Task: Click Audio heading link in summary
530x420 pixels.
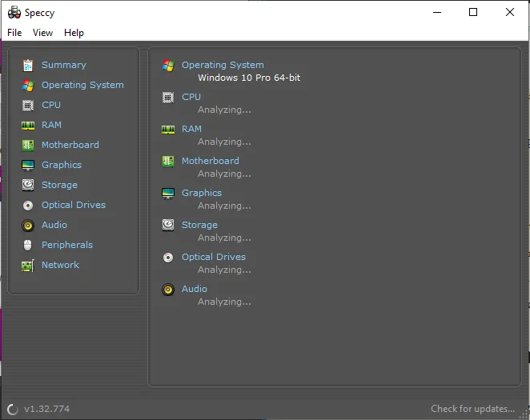Action: (x=195, y=289)
